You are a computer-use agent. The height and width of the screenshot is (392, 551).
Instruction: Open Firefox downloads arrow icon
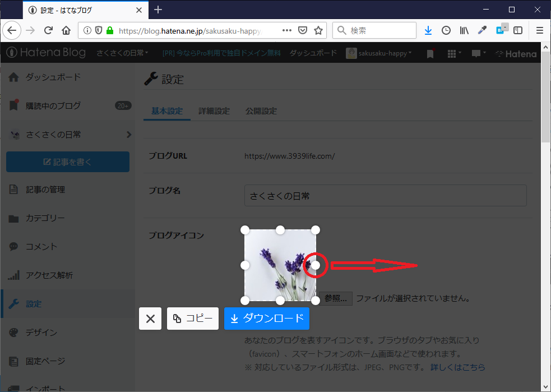point(428,30)
